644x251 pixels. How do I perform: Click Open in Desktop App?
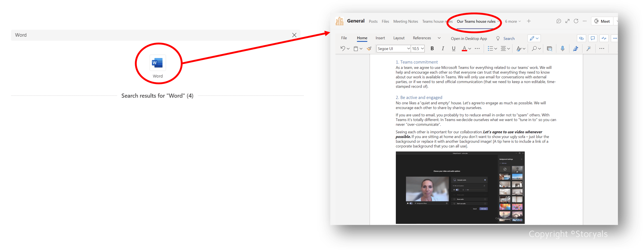(x=469, y=38)
